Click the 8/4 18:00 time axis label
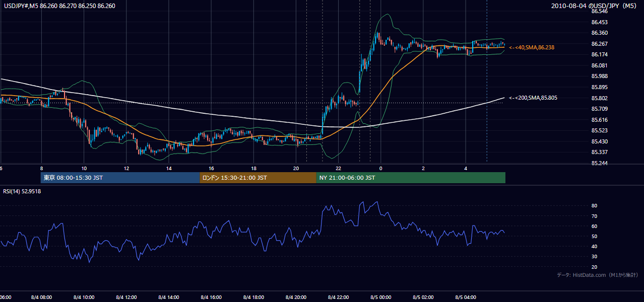This screenshot has width=644, height=302. click(x=253, y=297)
